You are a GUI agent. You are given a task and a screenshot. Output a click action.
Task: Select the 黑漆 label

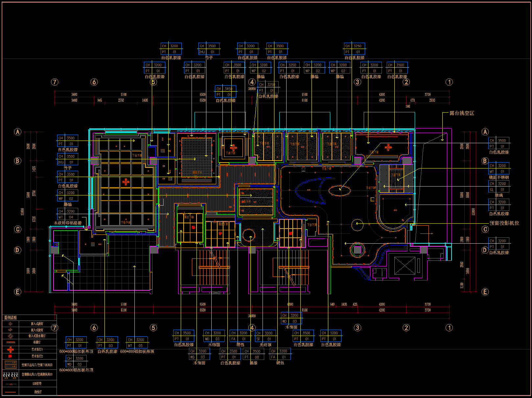[253, 363]
